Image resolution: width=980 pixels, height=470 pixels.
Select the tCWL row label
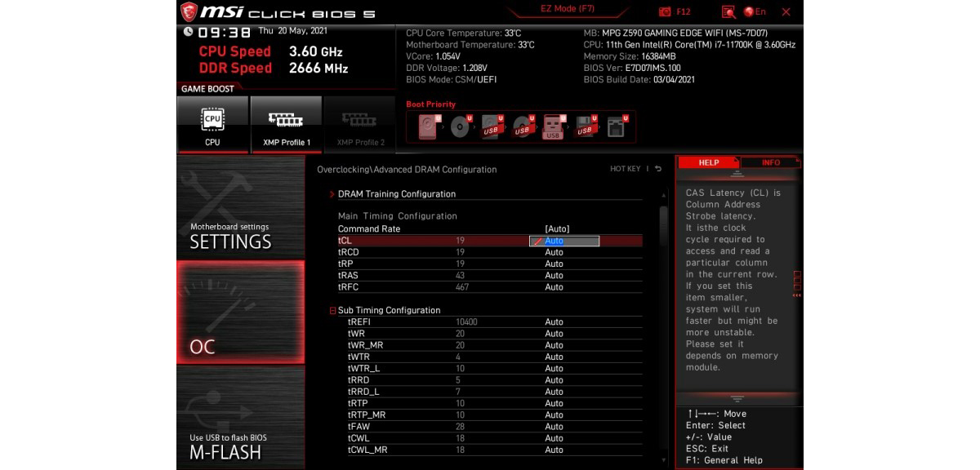(x=360, y=438)
